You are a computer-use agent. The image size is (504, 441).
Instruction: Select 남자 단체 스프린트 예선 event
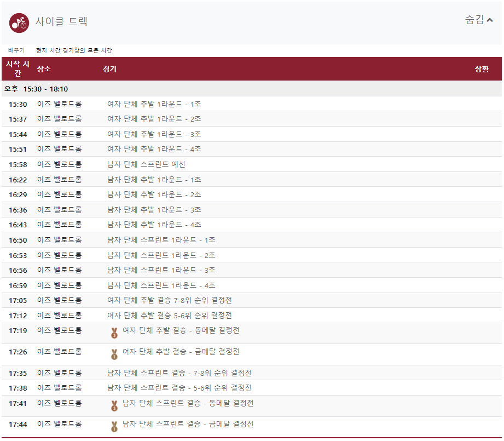click(x=146, y=164)
